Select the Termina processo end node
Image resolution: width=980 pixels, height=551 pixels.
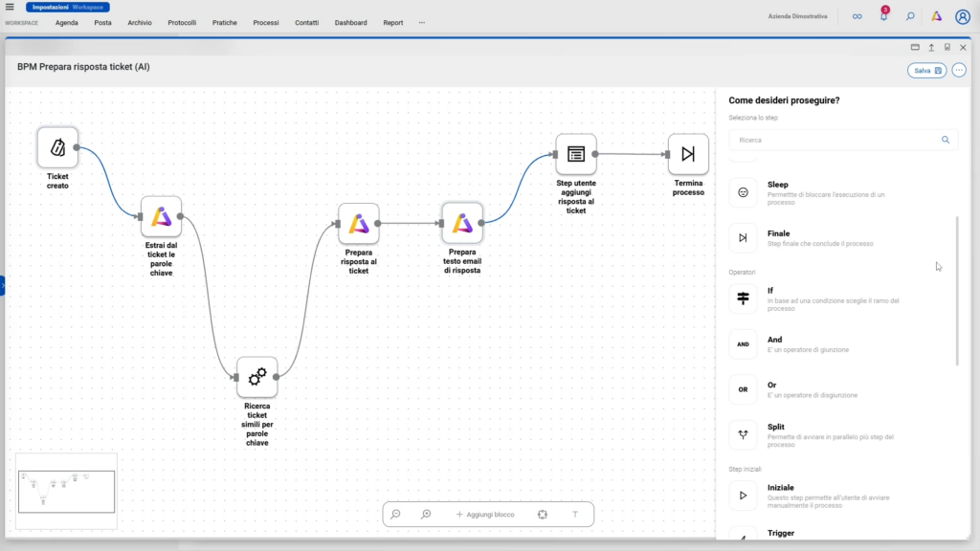[x=688, y=154]
